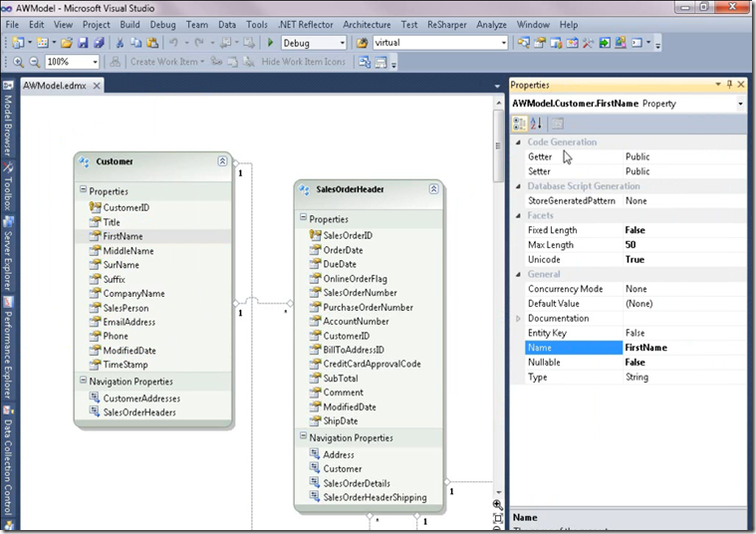The image size is (756, 534).
Task: Select the SalesOrderDetails navigation property
Action: (357, 483)
